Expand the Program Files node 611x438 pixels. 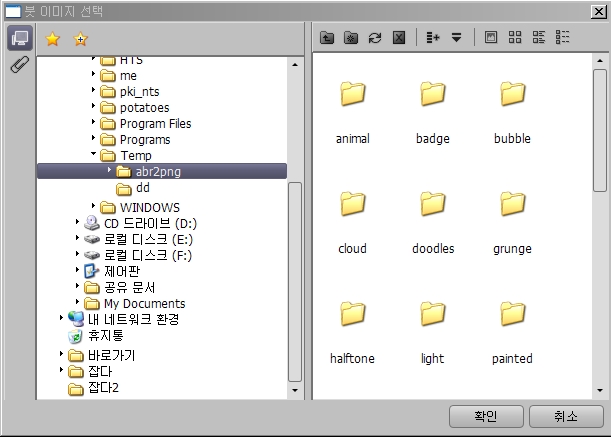tap(93, 121)
